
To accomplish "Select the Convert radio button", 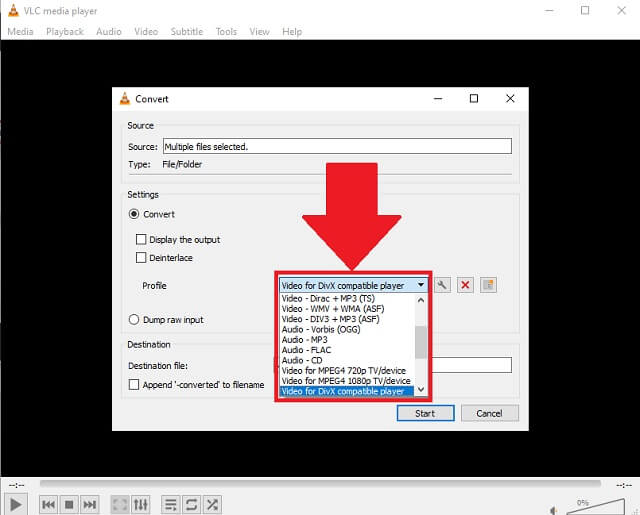I will (134, 214).
